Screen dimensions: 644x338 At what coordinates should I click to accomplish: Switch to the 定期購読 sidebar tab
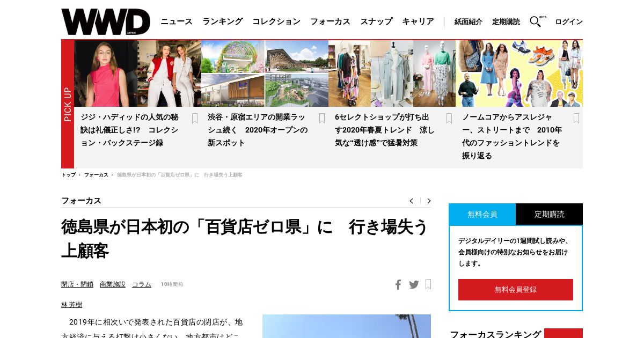pos(549,214)
